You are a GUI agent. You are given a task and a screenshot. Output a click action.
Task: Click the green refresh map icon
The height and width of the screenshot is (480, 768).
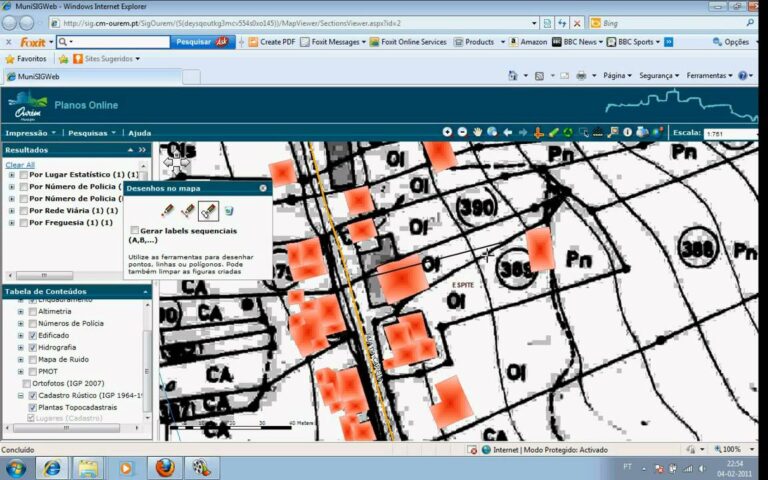point(568,132)
